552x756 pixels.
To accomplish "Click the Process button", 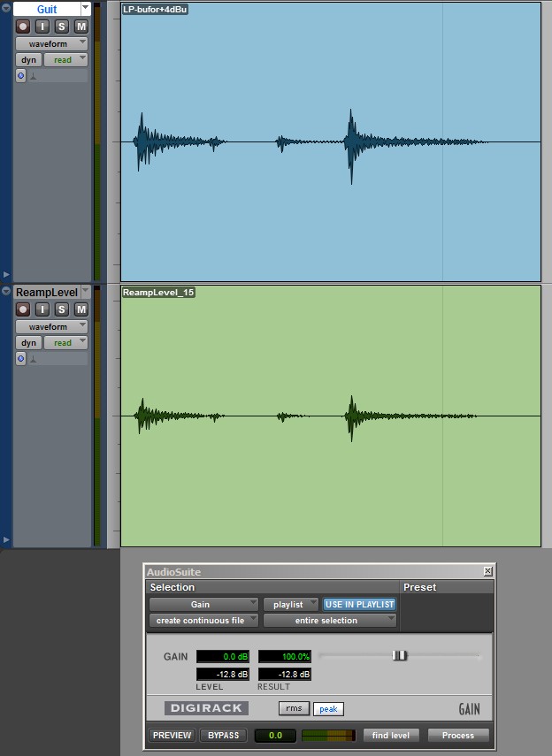I will 458,736.
